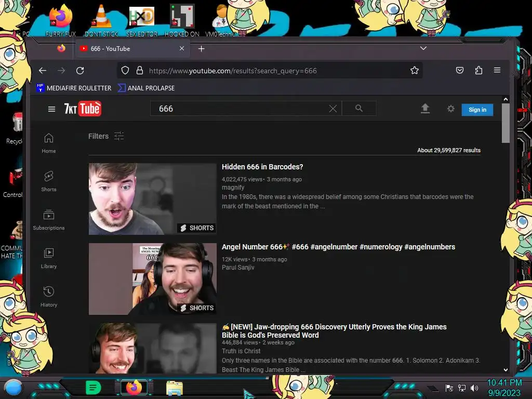The image size is (532, 399).
Task: Close the 666 - YouTube tab
Action: click(x=182, y=48)
